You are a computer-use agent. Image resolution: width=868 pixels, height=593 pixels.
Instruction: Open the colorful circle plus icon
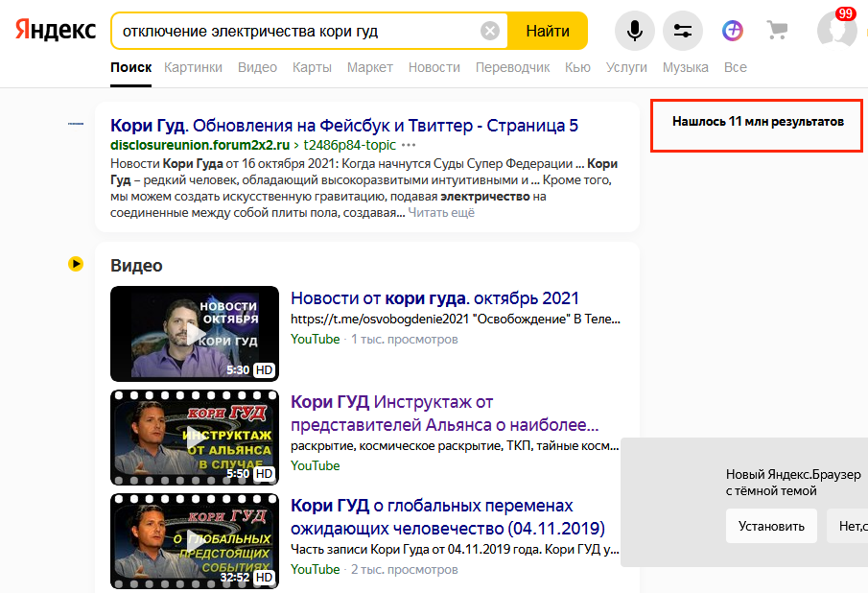pos(733,31)
